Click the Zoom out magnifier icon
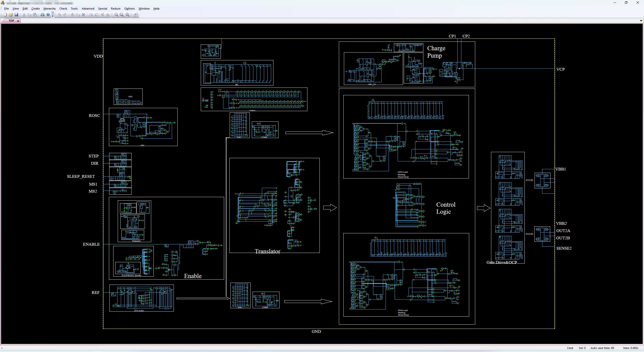Screen dimensions: 644x352 pyautogui.click(x=122, y=15)
